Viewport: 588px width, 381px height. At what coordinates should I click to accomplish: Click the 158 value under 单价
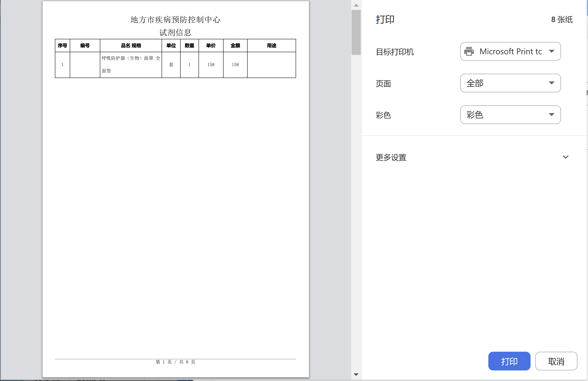pos(211,65)
